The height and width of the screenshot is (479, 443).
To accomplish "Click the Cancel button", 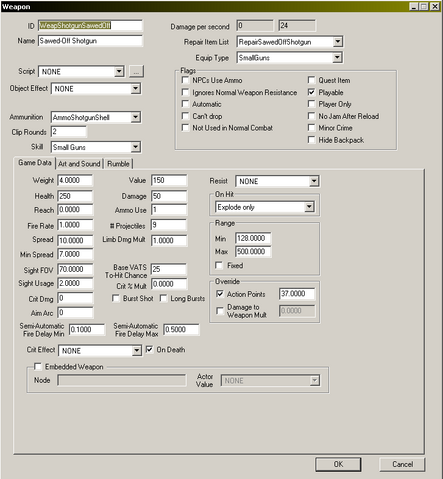I will coord(402,464).
